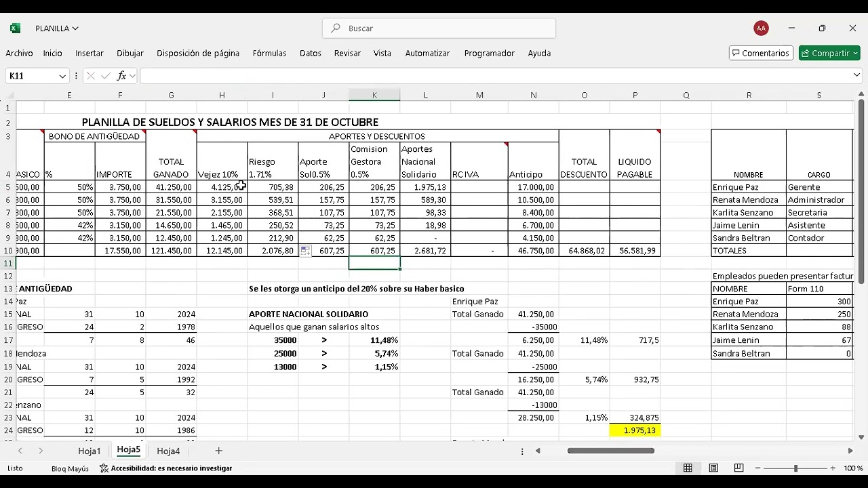The width and height of the screenshot is (868, 488).
Task: Select yellow highlighted cell 1.975,13
Action: tap(635, 430)
